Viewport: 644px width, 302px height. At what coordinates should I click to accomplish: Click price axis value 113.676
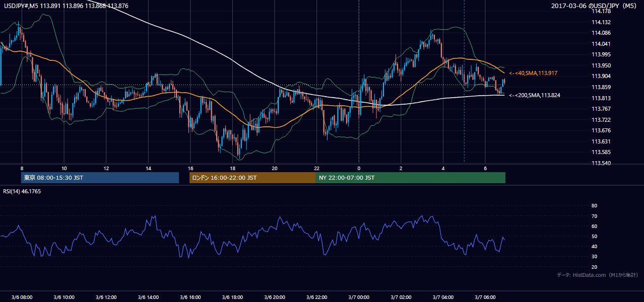coord(601,130)
